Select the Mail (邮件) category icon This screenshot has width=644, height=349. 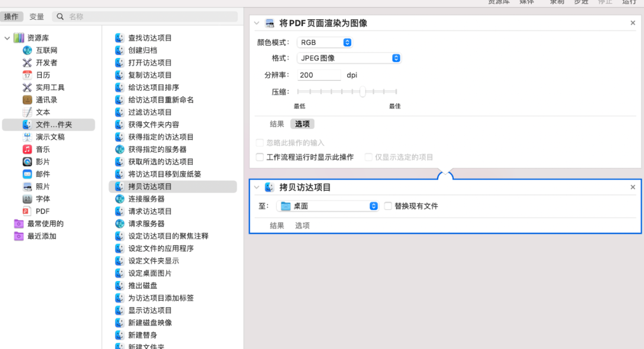(27, 174)
